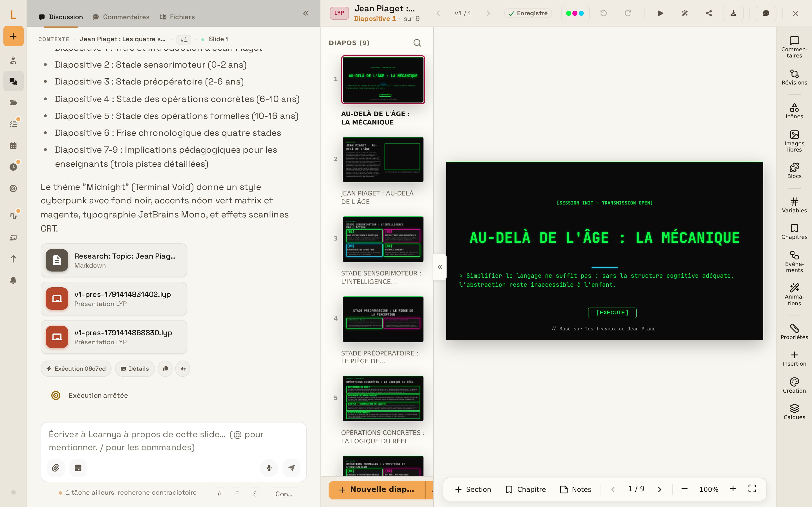Click the theme color dots swatch

click(x=575, y=14)
